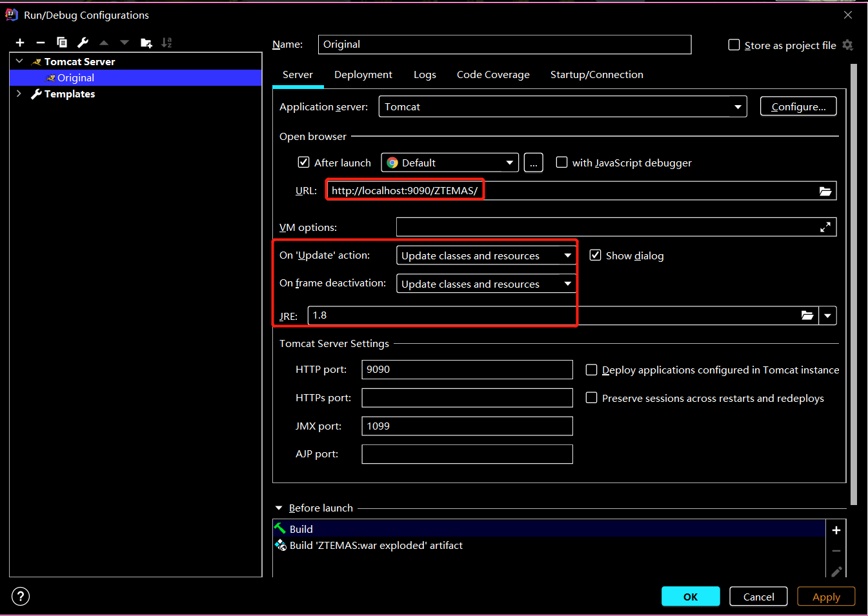Click OK button

pyautogui.click(x=691, y=597)
